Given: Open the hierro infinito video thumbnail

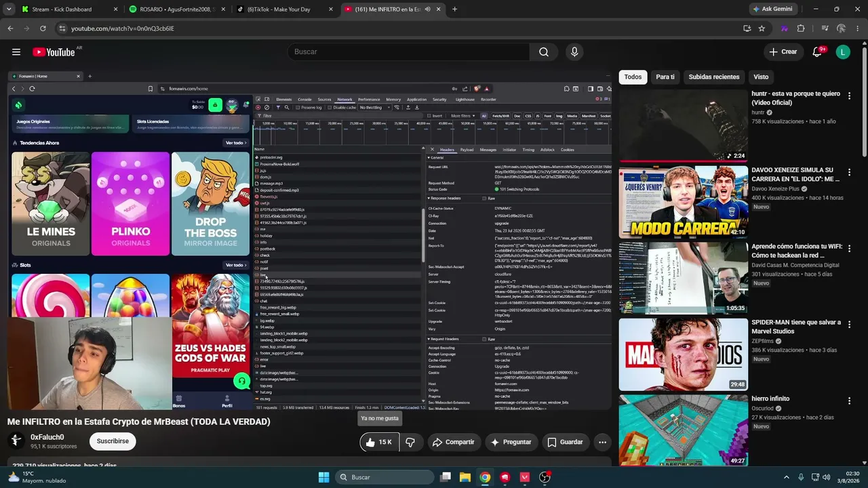Looking at the screenshot, I should tap(683, 430).
